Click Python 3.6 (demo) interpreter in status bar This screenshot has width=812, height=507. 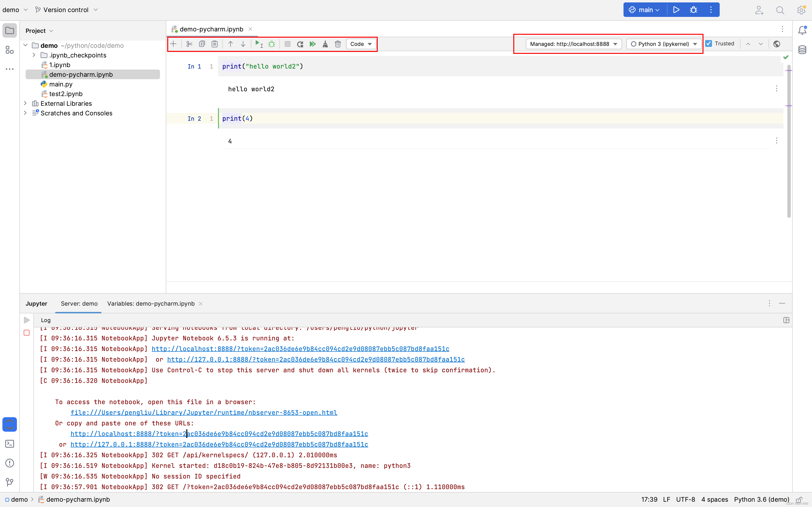(x=761, y=499)
